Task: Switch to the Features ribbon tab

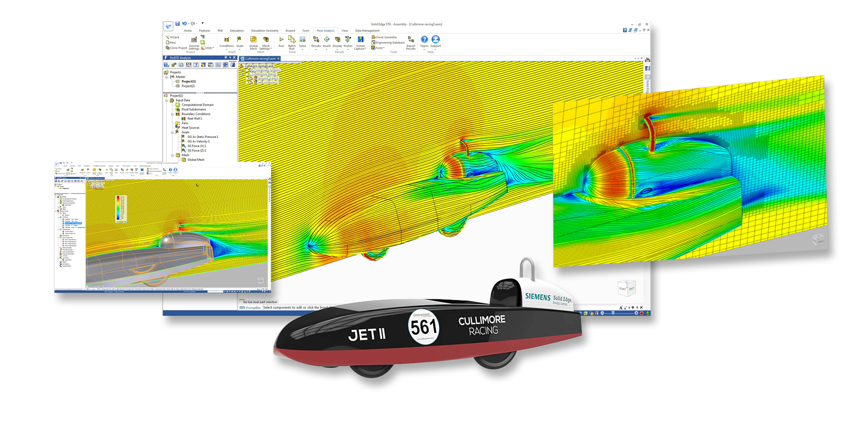Action: (204, 30)
